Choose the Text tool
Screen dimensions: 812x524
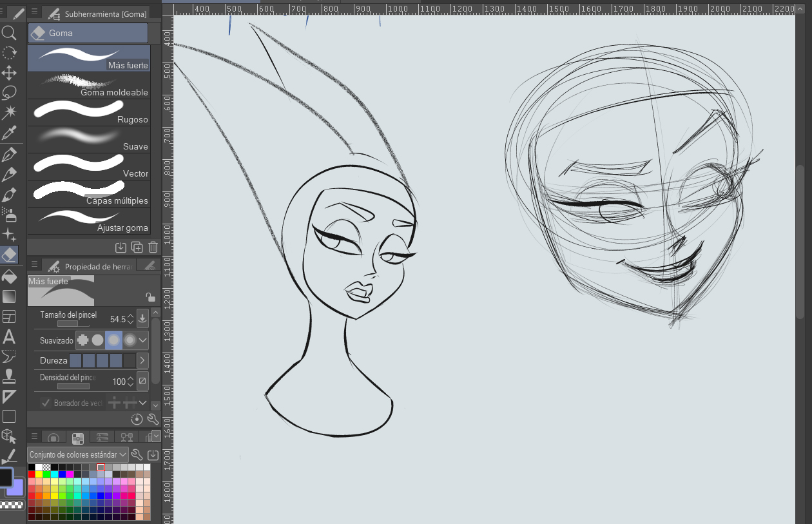(9, 336)
